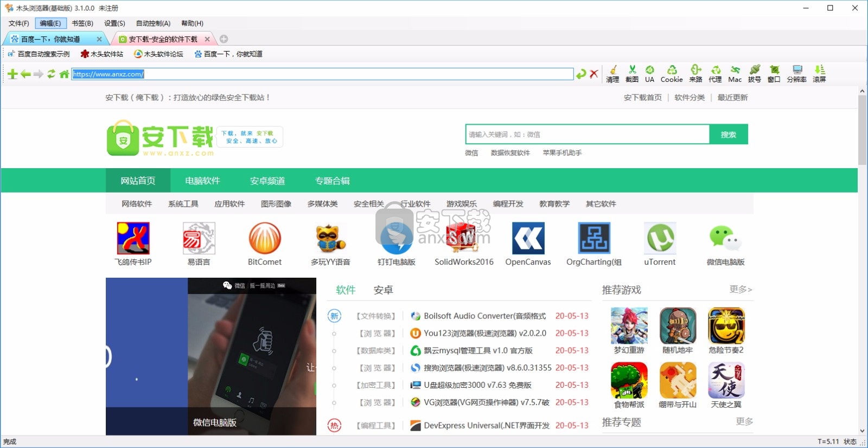Click the 清理 clean tool icon
Image resolution: width=868 pixels, height=448 pixels.
[612, 74]
